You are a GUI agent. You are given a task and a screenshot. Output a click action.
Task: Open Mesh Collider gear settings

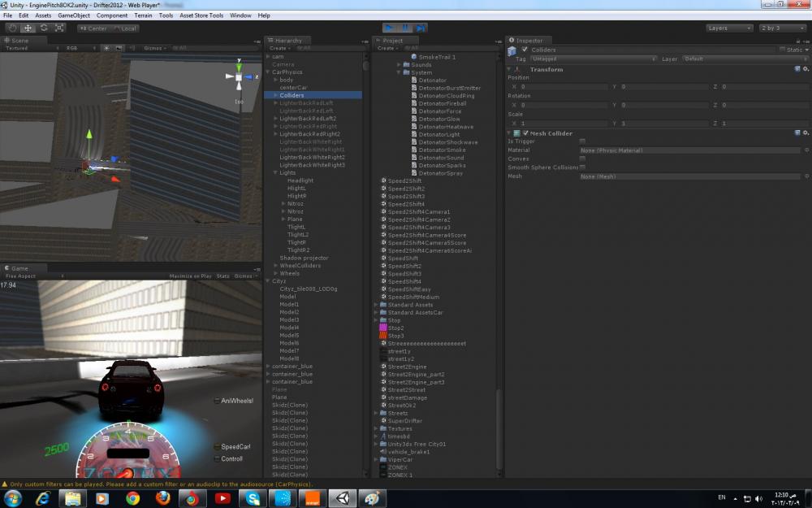[806, 133]
